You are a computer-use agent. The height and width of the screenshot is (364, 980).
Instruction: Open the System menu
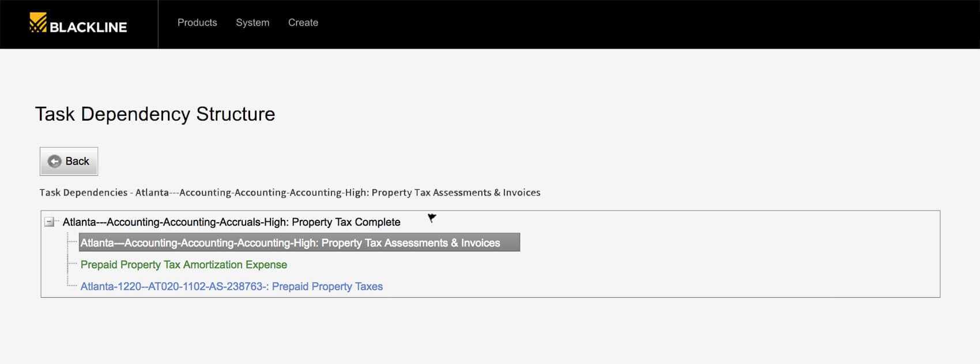tap(252, 22)
